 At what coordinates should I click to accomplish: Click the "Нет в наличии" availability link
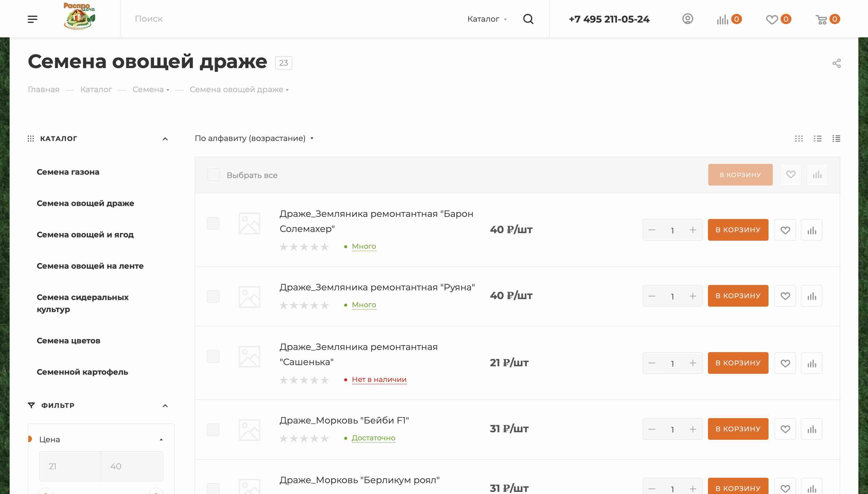click(379, 379)
